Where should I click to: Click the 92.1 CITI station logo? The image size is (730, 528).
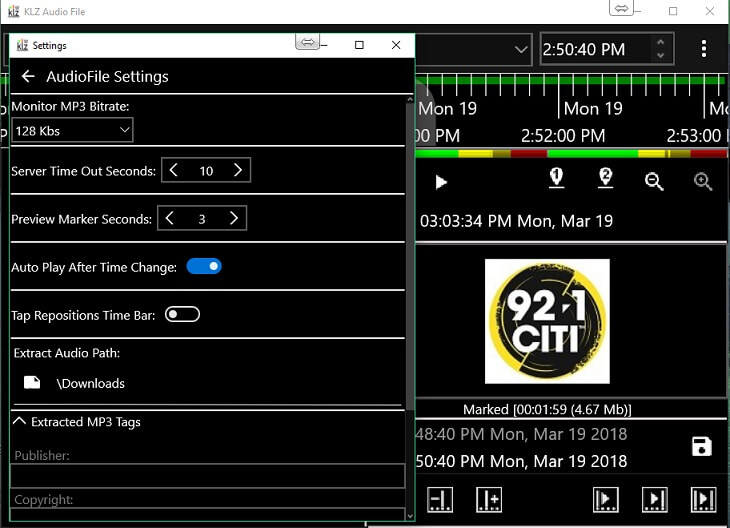(x=547, y=321)
